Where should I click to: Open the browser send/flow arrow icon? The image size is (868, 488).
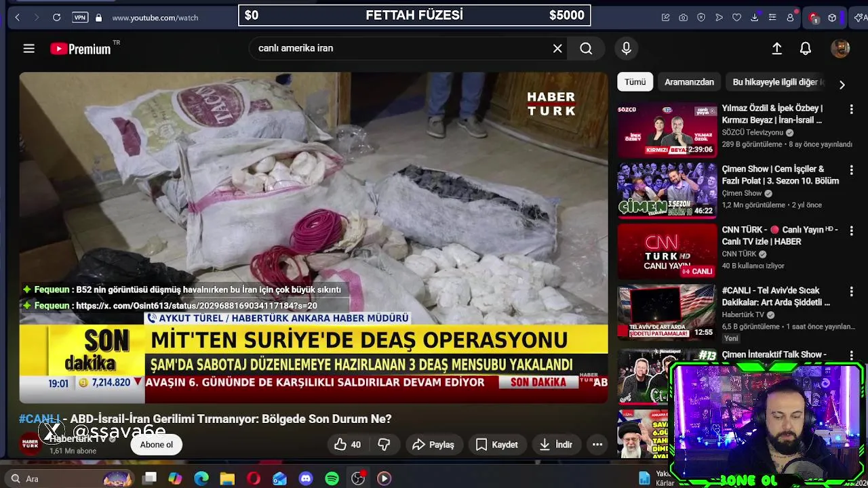[719, 18]
